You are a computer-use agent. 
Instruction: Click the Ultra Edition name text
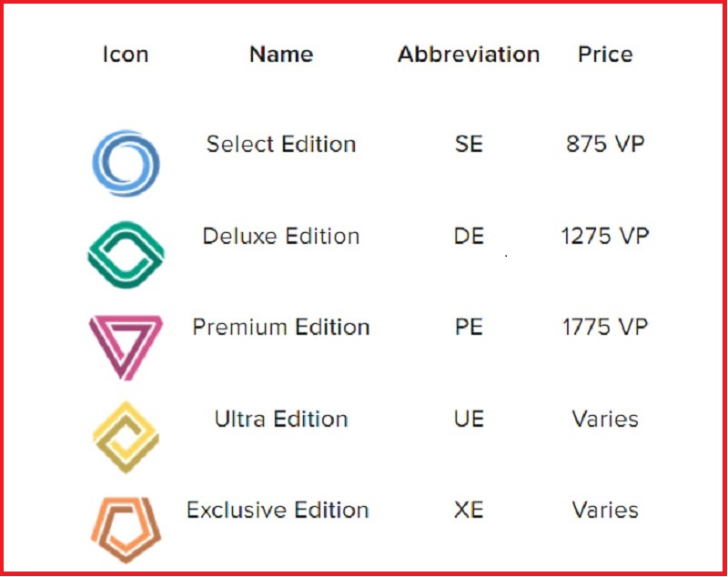point(281,419)
